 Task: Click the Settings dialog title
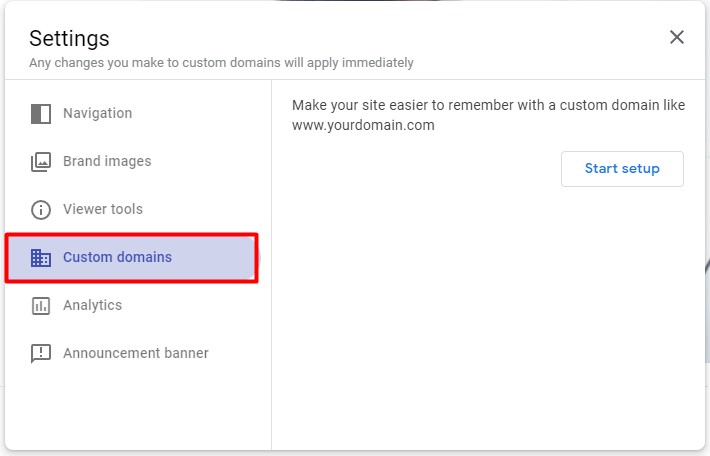click(69, 39)
